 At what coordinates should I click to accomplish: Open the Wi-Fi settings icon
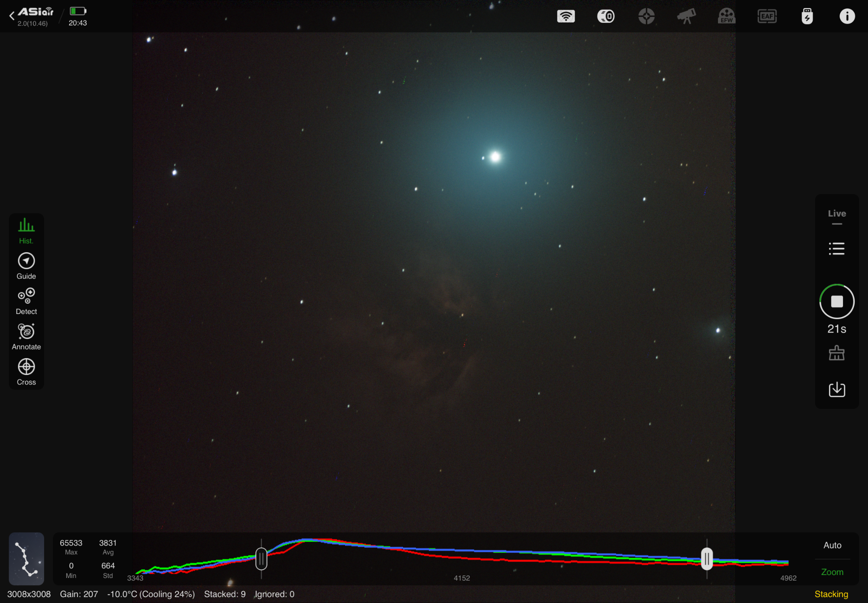(x=566, y=17)
